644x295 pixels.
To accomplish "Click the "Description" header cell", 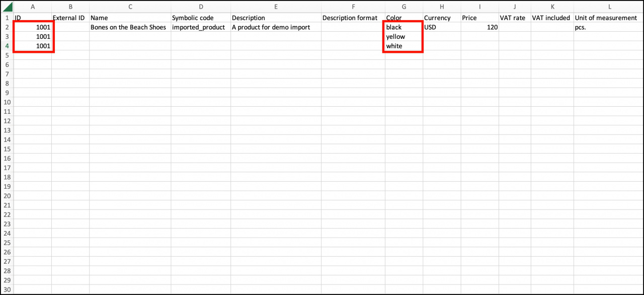I will pyautogui.click(x=276, y=18).
